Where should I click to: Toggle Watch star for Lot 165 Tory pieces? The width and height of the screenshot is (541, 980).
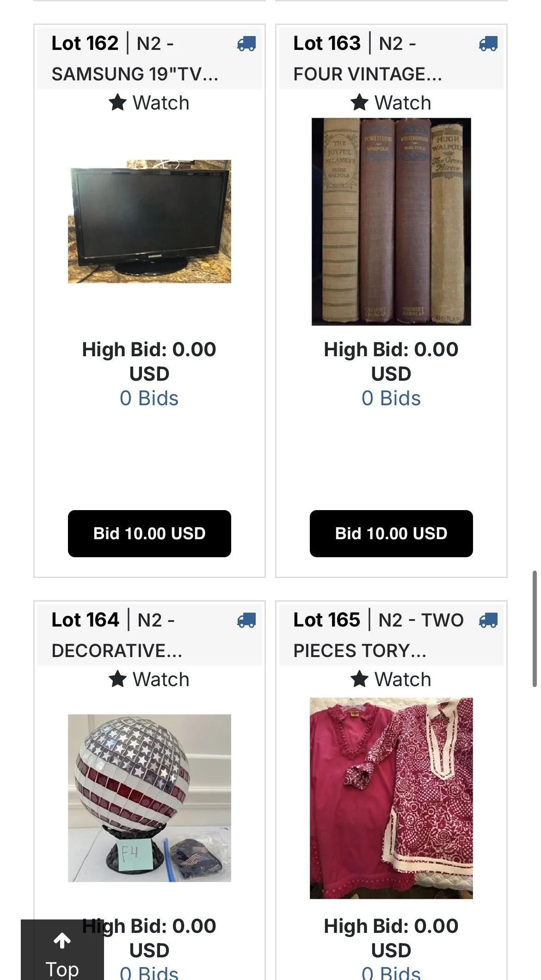click(x=391, y=679)
